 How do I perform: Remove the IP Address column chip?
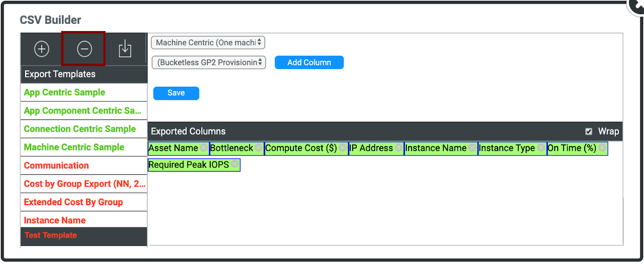point(398,148)
